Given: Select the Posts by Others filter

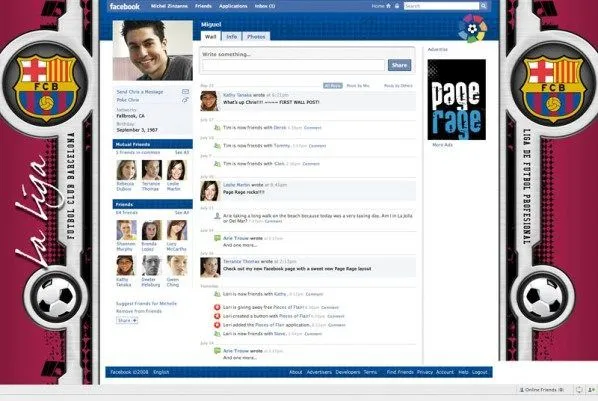Looking at the screenshot, I should (x=398, y=85).
